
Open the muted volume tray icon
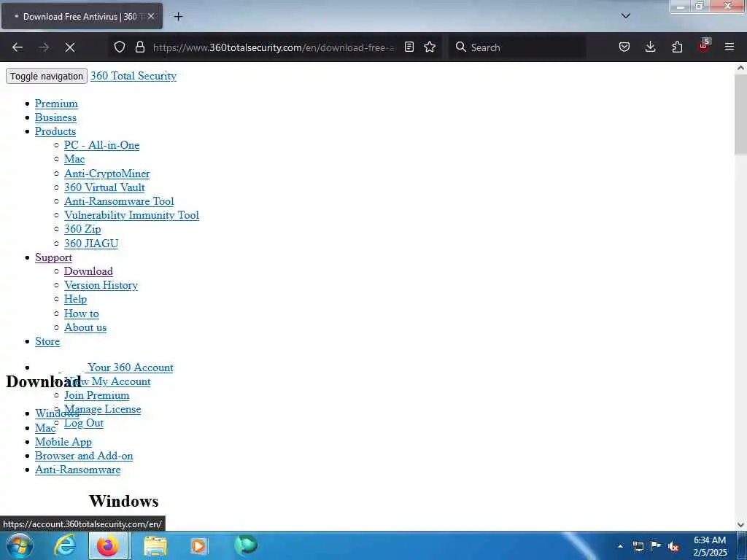point(673,547)
